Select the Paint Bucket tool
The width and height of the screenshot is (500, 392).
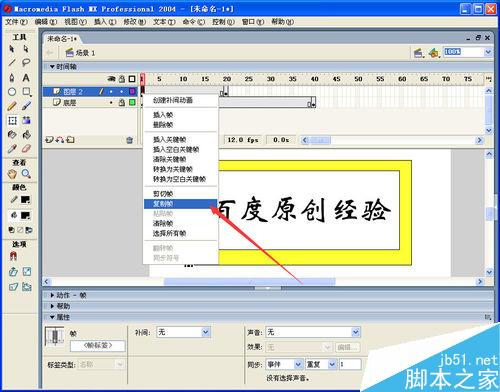click(26, 135)
